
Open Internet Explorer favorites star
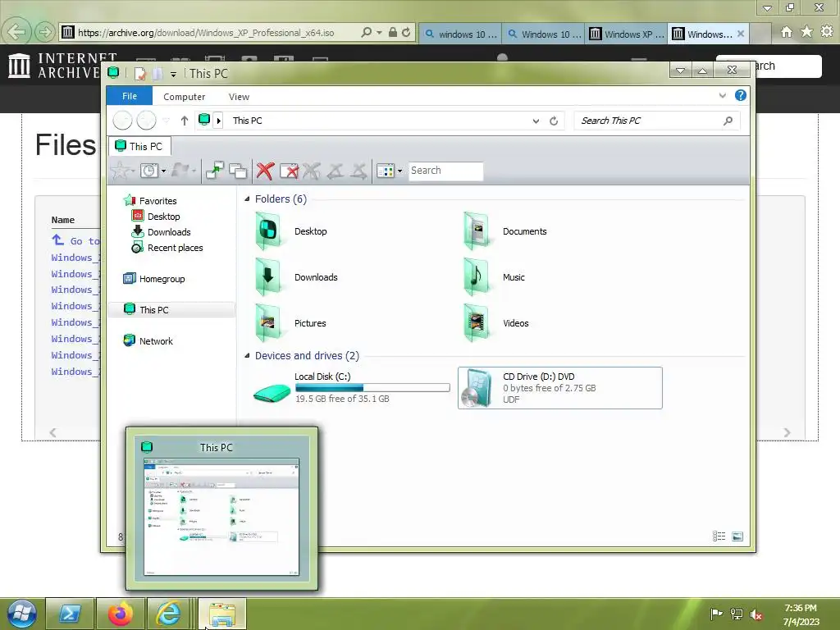tap(807, 32)
